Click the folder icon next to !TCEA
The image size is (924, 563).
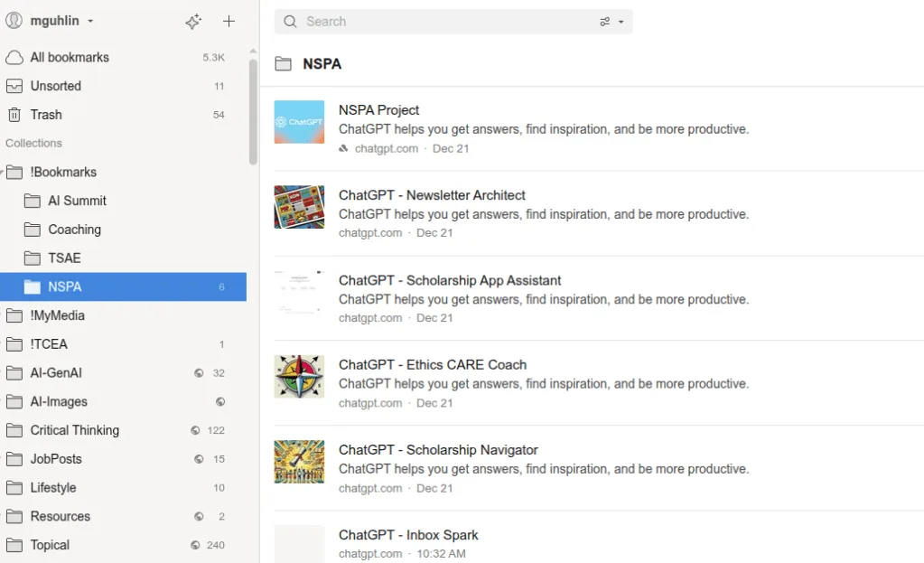click(14, 344)
